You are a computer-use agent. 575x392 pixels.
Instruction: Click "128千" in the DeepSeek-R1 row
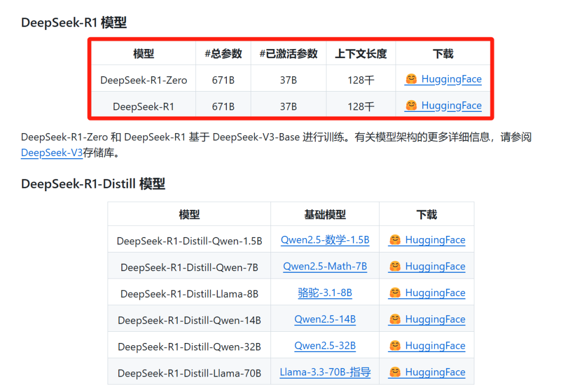coord(361,107)
